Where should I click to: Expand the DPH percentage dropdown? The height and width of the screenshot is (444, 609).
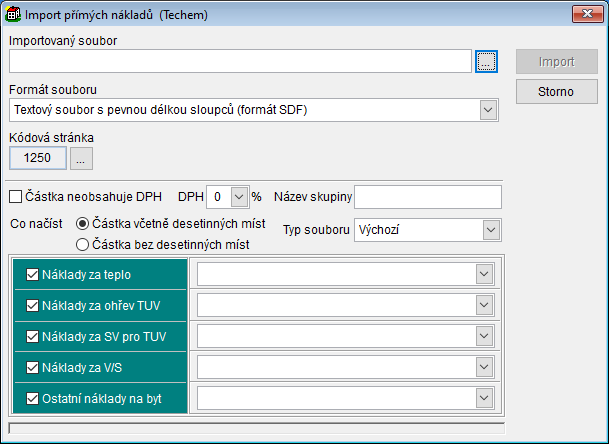(x=238, y=197)
